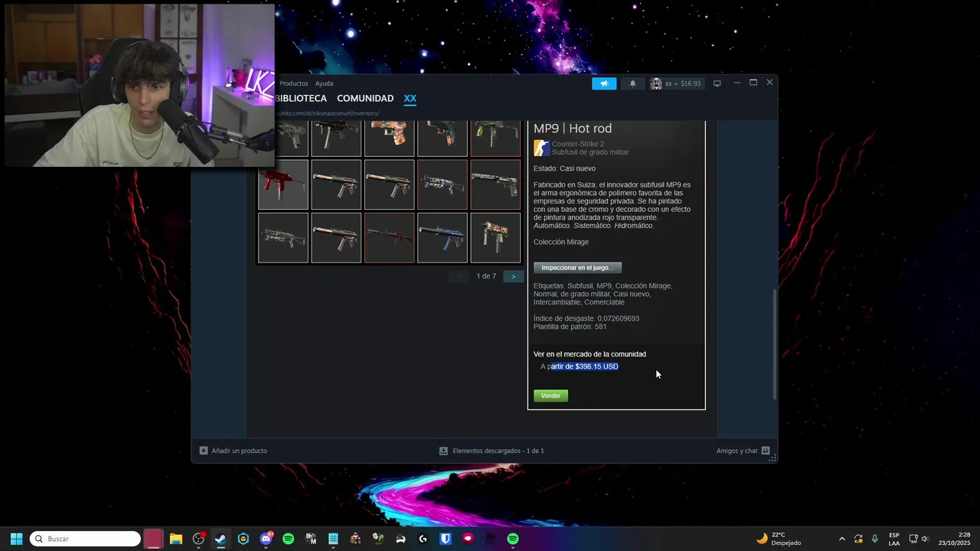Open OBS Studio from the taskbar
The width and height of the screenshot is (980, 551).
(199, 539)
